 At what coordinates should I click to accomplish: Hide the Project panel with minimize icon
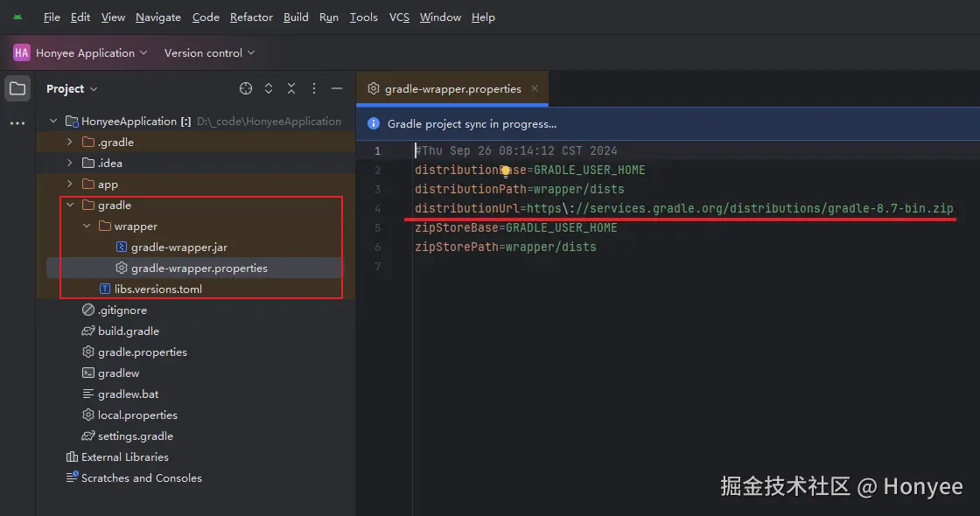336,88
